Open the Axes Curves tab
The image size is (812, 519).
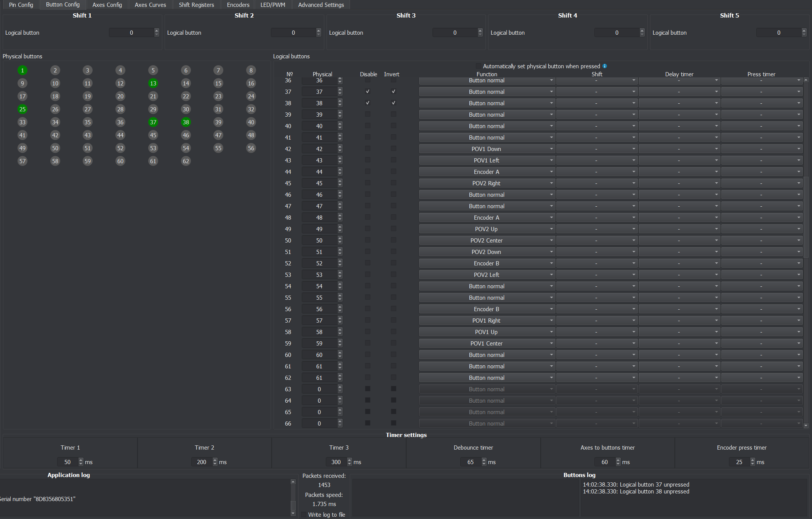pos(150,5)
